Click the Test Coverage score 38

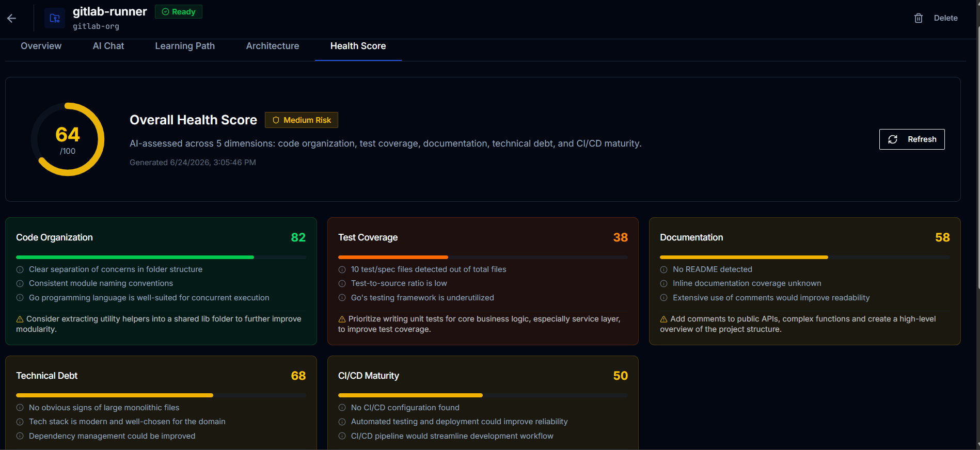[x=621, y=237]
